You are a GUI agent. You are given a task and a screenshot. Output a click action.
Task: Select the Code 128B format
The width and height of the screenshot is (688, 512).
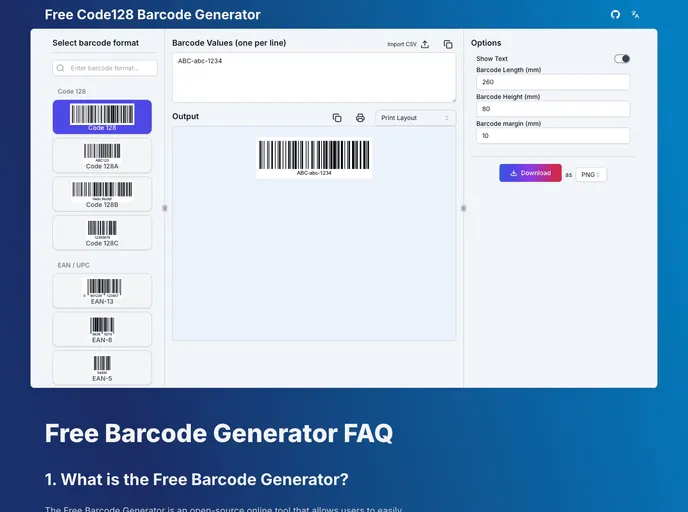point(102,194)
